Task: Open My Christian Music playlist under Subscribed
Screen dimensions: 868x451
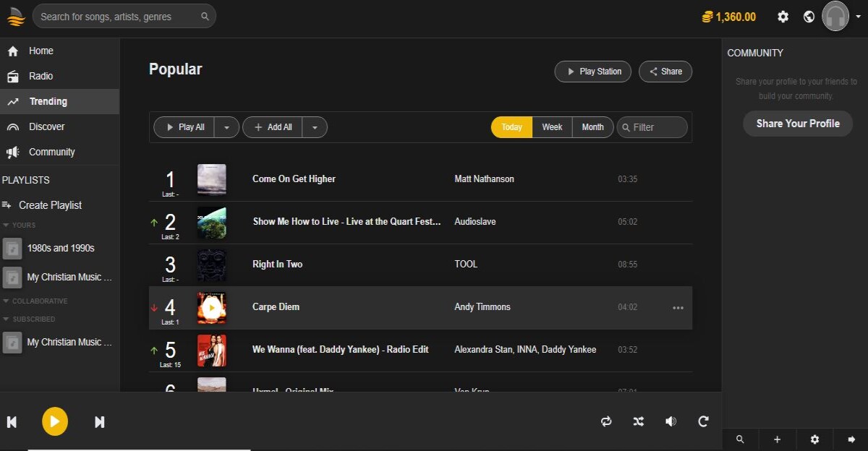Action: point(59,342)
